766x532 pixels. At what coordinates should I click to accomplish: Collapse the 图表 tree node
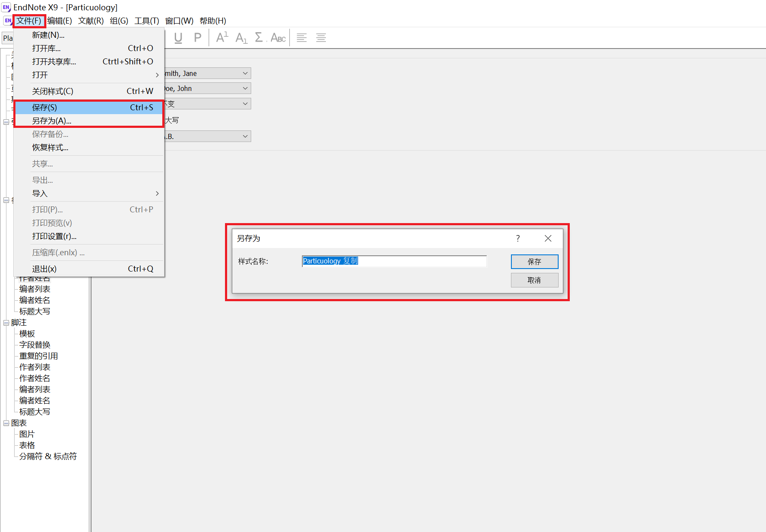[6, 423]
